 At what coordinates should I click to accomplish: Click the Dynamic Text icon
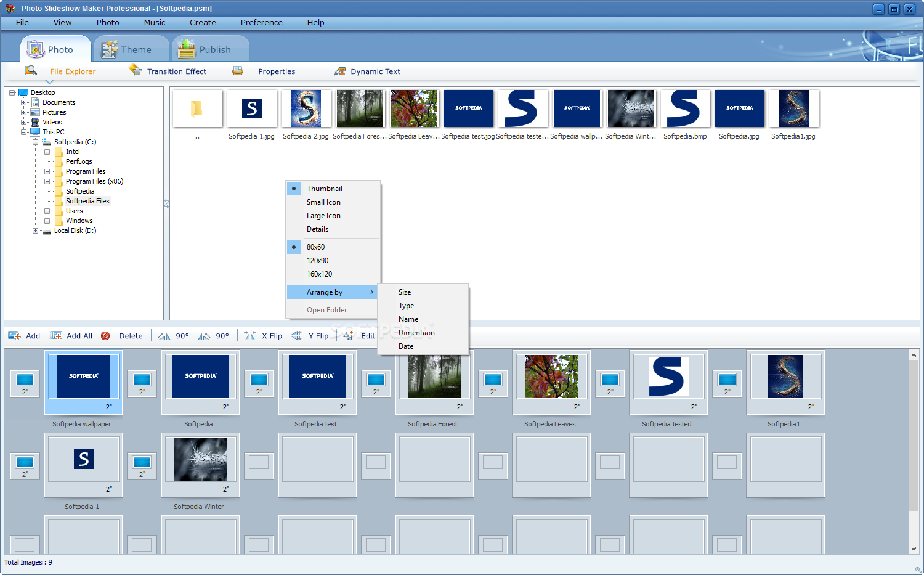[x=340, y=71]
